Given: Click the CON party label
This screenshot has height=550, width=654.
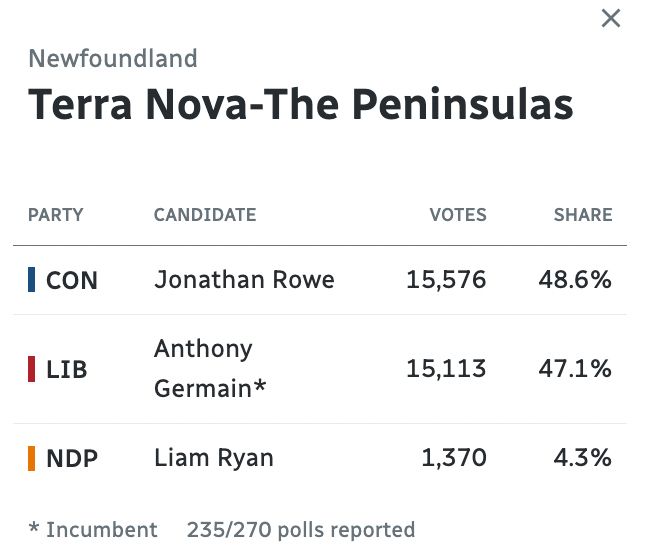Looking at the screenshot, I should coord(72,280).
